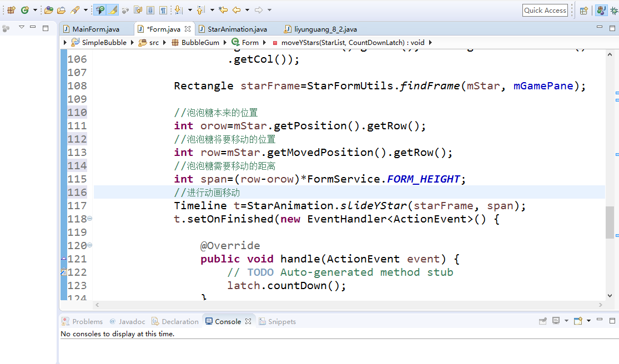Click the Search flashlight icon
The width and height of the screenshot is (619, 364).
click(75, 10)
